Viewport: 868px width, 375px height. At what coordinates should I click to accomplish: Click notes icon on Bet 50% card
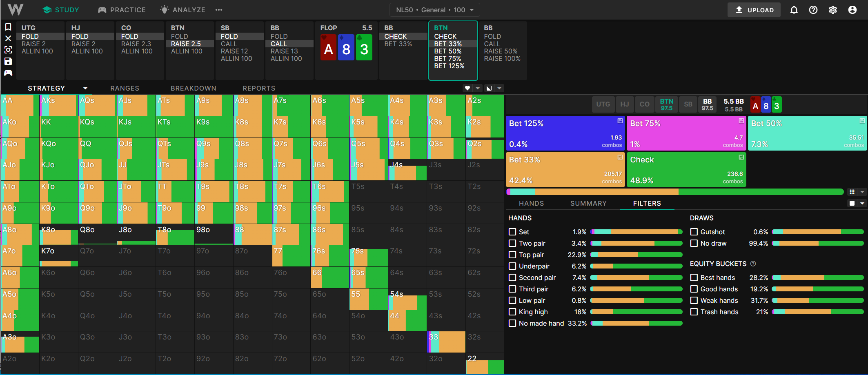862,121
